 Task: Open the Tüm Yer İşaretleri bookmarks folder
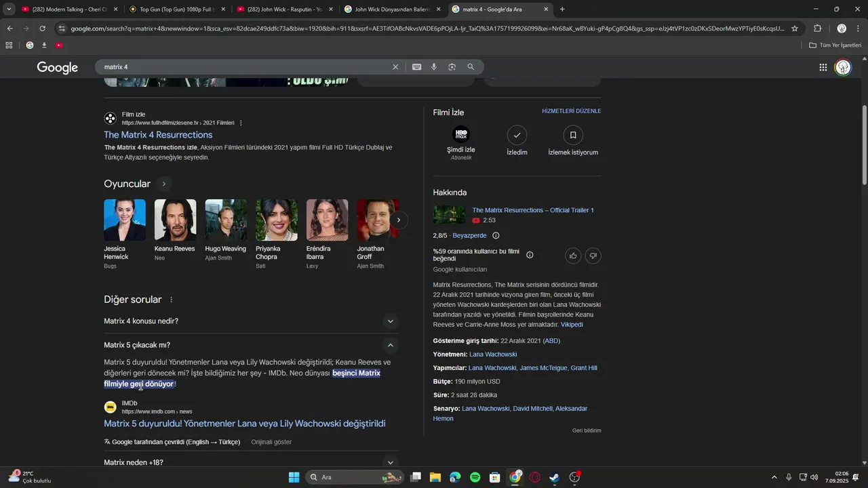click(835, 45)
